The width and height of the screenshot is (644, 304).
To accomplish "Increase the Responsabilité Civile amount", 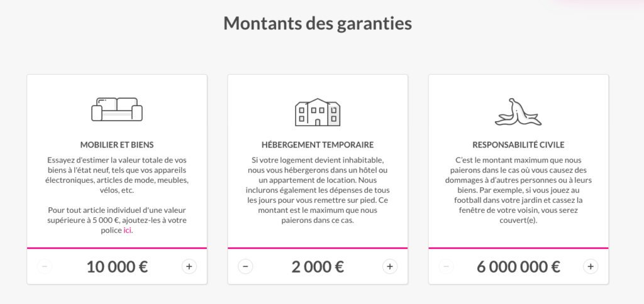I will [591, 266].
